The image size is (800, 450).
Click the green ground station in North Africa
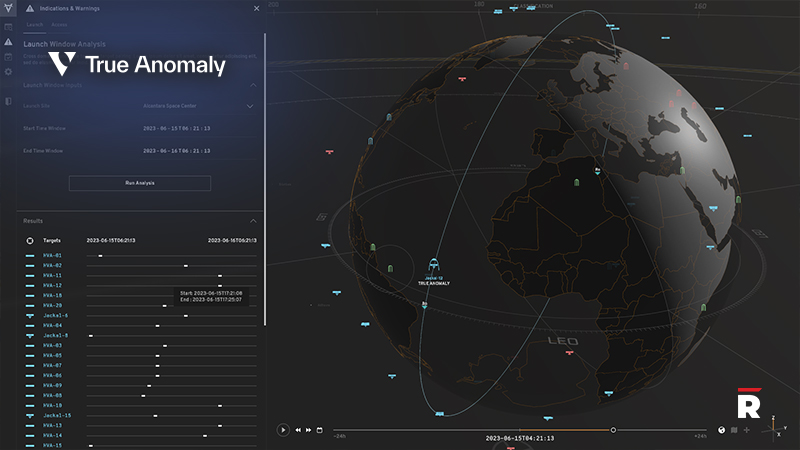(577, 182)
